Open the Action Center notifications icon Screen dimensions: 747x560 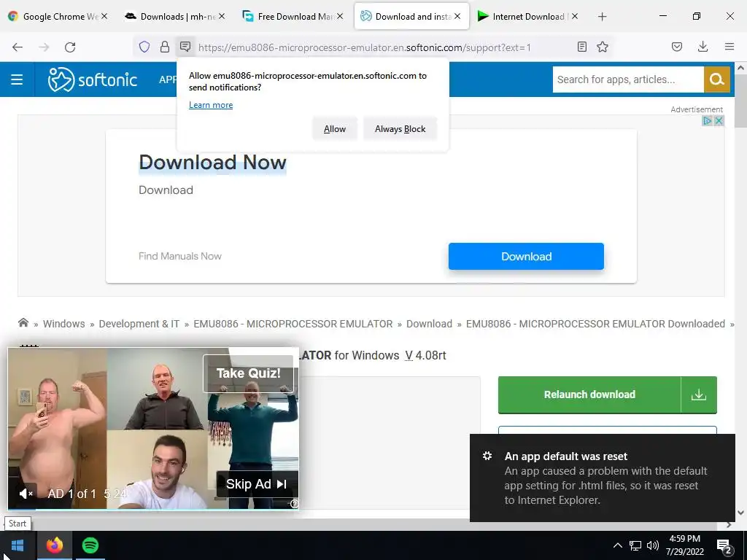724,546
